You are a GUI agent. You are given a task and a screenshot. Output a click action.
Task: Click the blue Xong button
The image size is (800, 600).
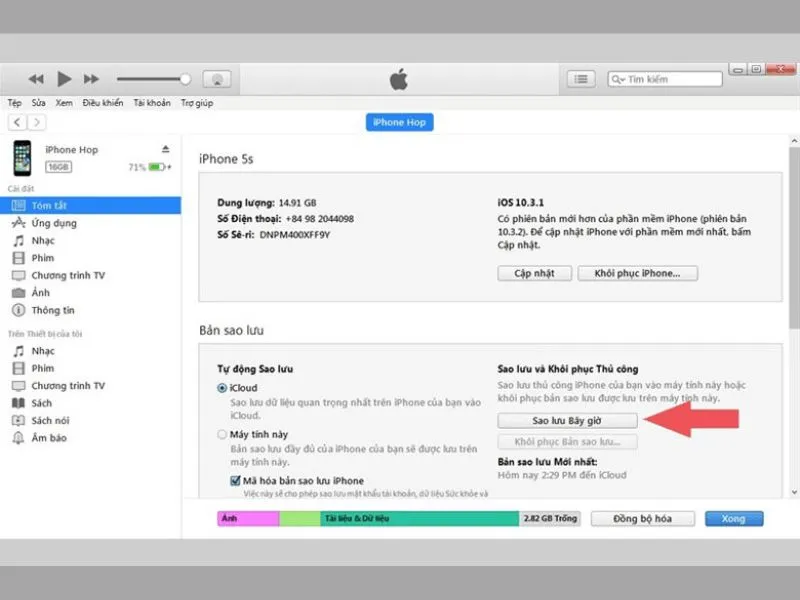click(x=734, y=519)
